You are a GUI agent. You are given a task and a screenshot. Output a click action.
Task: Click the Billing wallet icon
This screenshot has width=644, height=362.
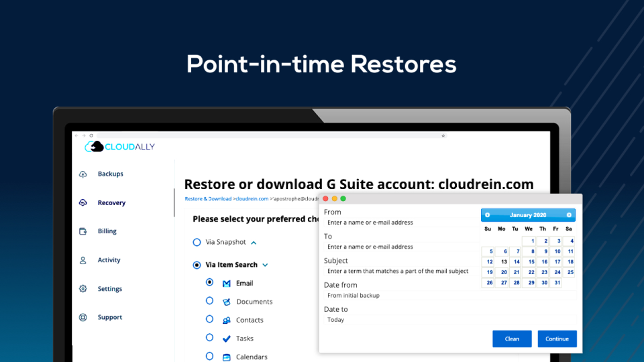coord(83,231)
